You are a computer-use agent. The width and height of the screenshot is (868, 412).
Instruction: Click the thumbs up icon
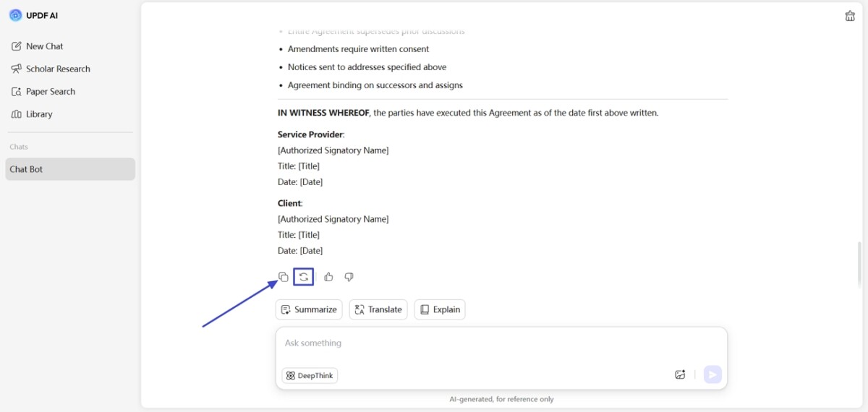328,277
